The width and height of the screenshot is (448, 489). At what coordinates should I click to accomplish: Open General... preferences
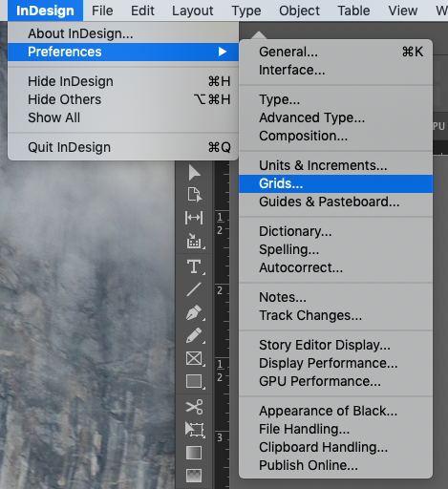[335, 52]
